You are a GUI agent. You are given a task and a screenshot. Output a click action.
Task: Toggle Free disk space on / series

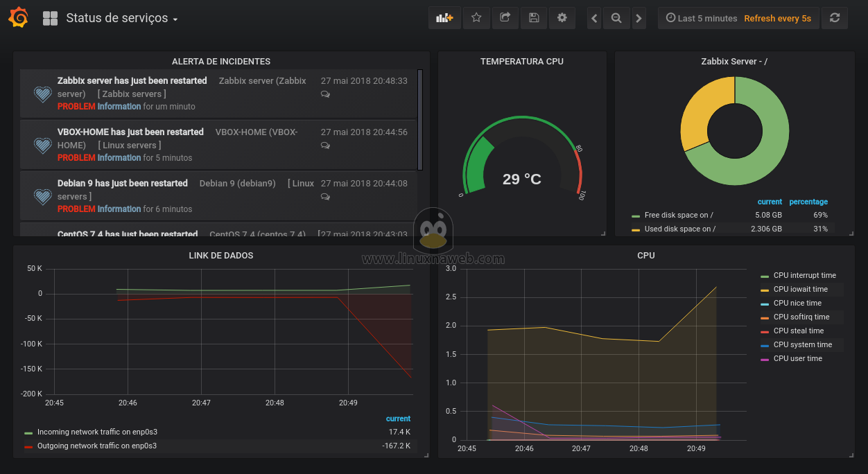[x=679, y=216]
